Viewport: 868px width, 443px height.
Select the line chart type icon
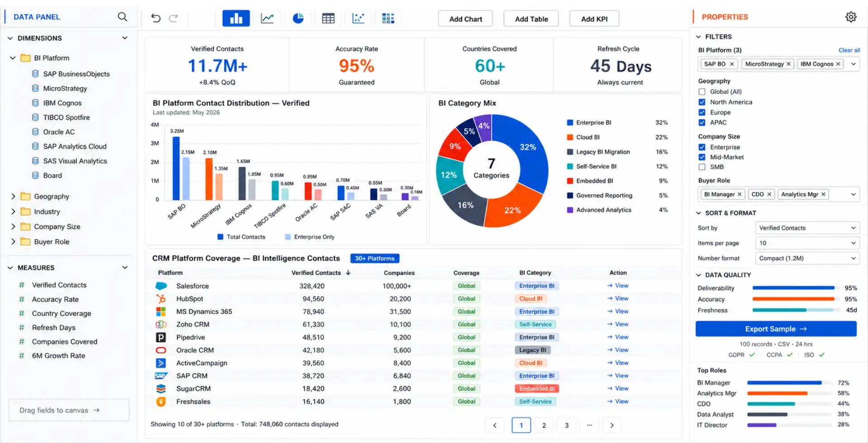pos(267,18)
